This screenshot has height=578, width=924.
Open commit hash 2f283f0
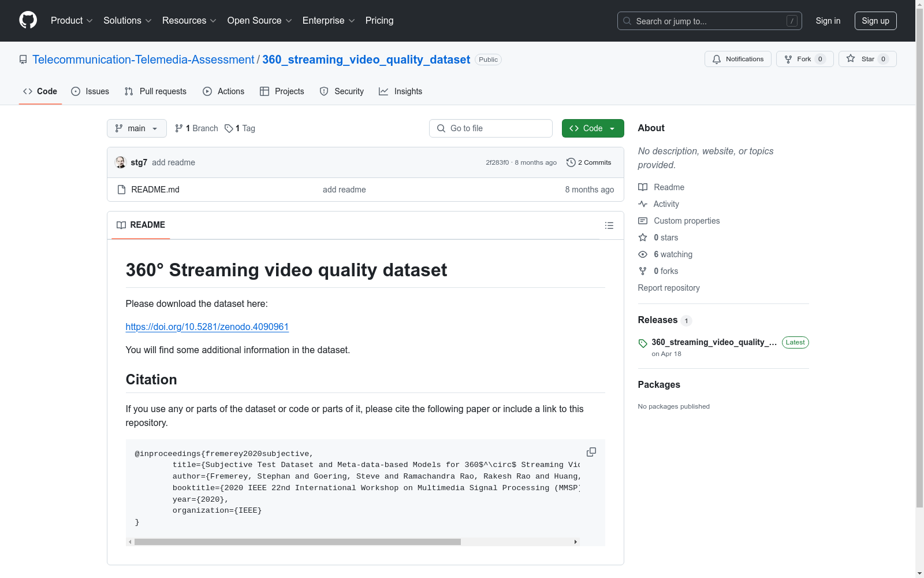(497, 162)
